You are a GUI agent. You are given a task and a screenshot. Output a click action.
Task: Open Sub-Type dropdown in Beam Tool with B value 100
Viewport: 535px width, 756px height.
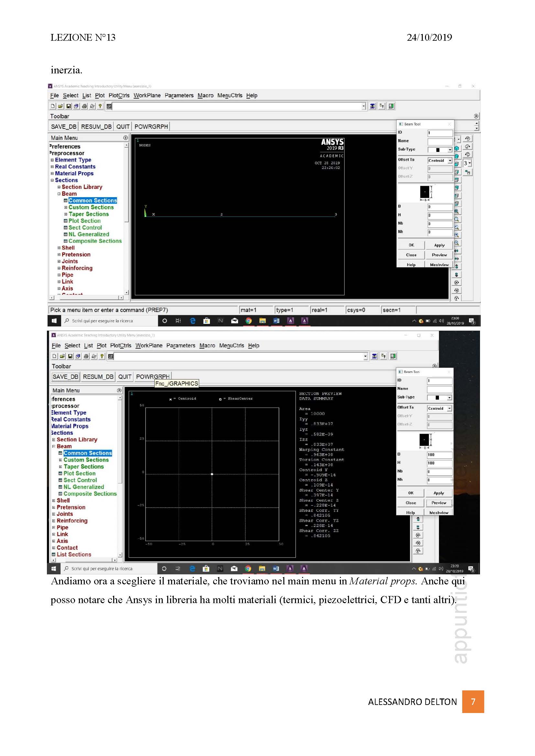440,398
